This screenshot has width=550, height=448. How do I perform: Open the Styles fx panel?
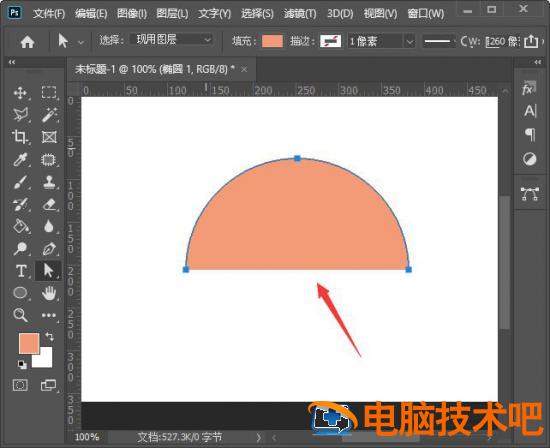529,89
